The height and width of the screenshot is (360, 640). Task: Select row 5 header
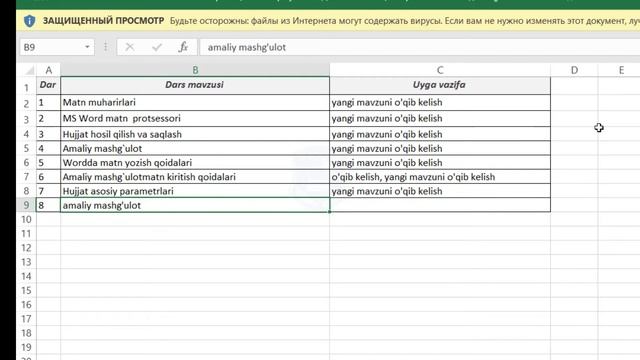point(27,149)
